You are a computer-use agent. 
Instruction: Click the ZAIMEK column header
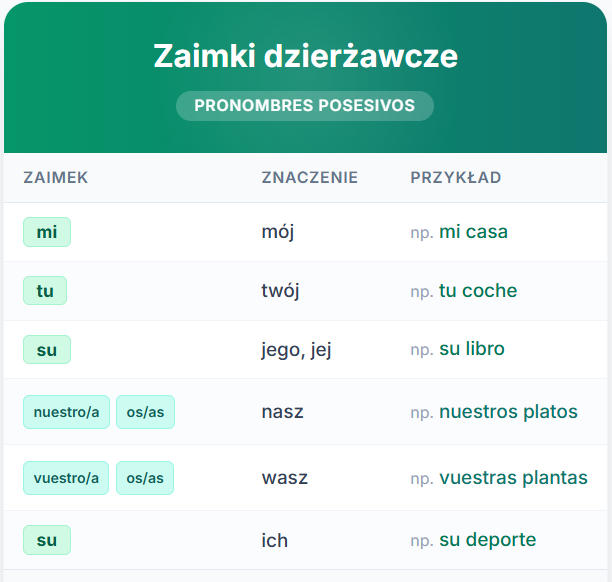point(56,178)
